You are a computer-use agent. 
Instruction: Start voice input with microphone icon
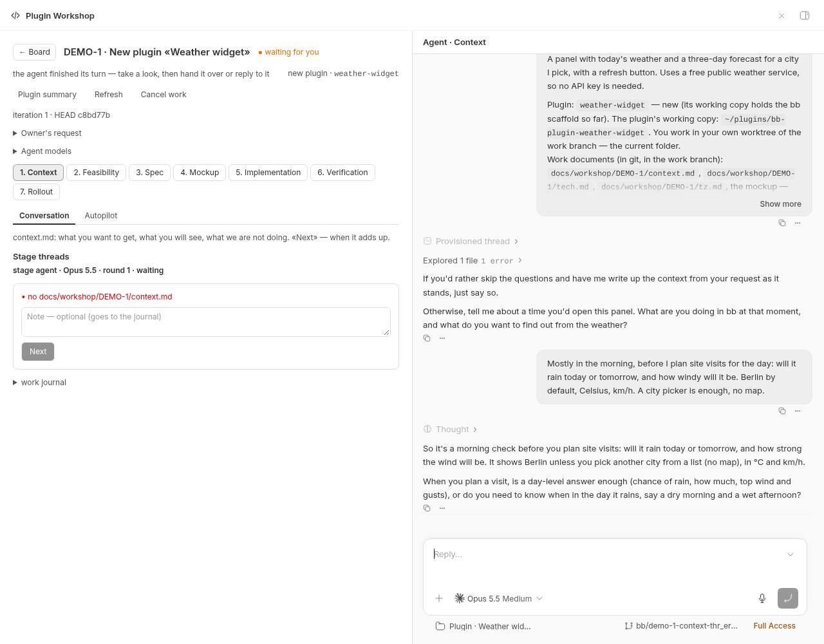[x=762, y=598]
